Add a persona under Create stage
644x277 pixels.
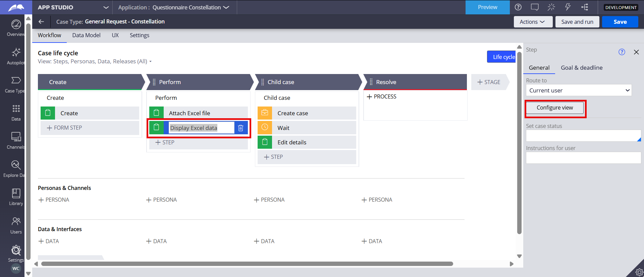(x=54, y=200)
